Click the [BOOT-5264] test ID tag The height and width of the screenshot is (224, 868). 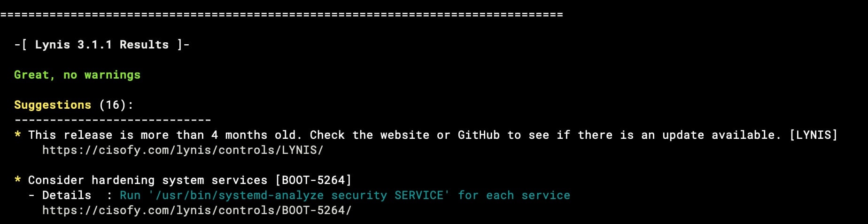(313, 180)
